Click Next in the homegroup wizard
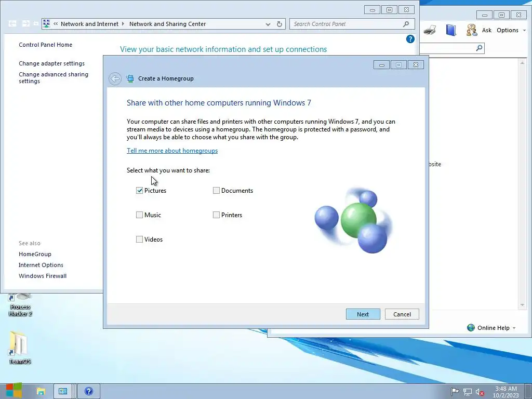 tap(363, 314)
